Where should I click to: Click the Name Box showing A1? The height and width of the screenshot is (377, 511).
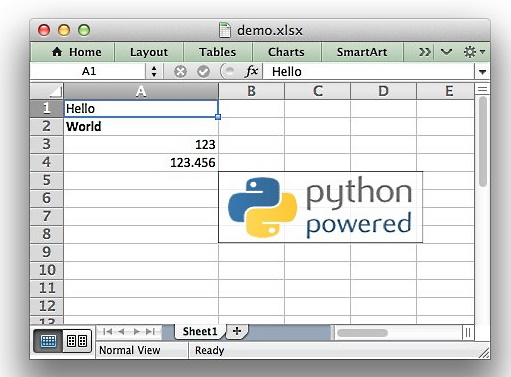pos(89,71)
